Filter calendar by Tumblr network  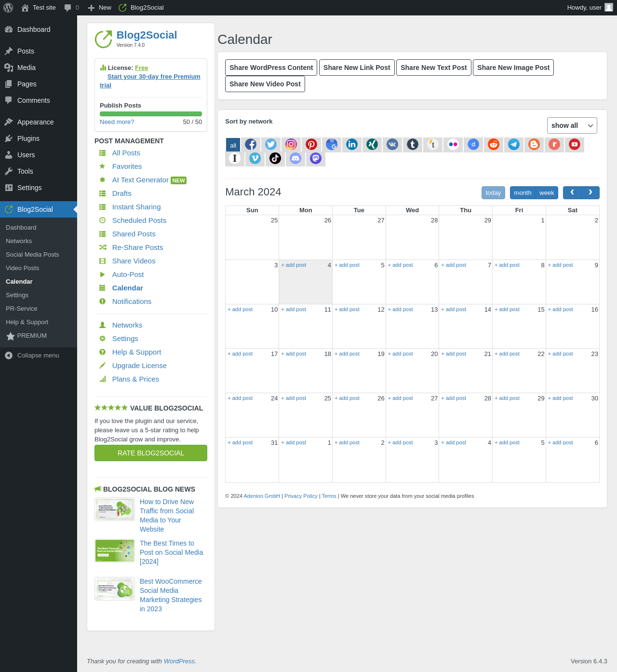(413, 144)
